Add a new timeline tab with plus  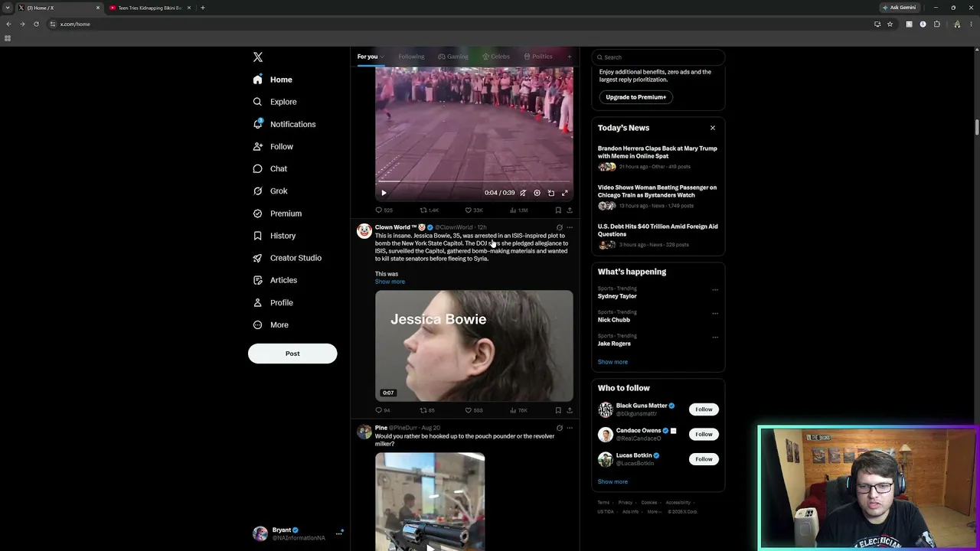tap(569, 57)
